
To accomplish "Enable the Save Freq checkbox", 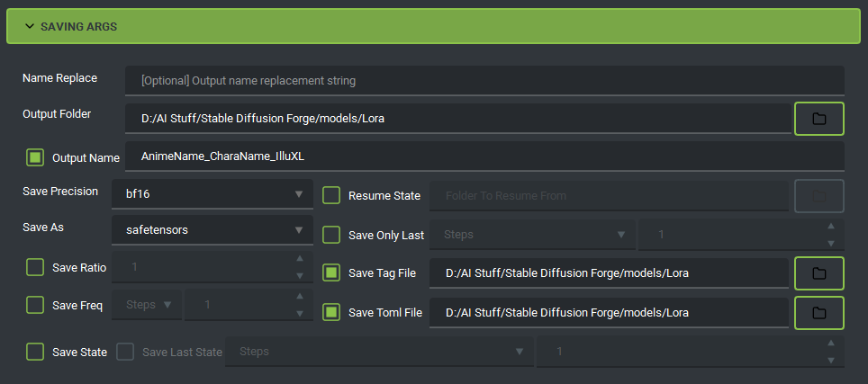I will tap(35, 305).
